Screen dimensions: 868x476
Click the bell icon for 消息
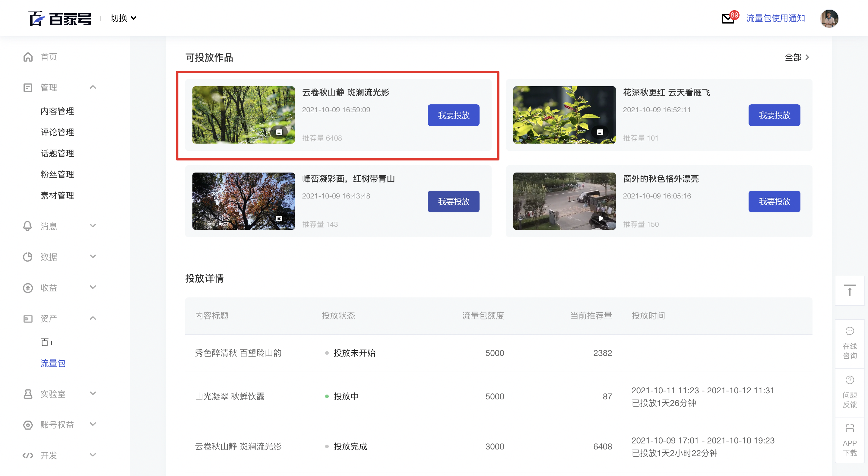tap(28, 226)
